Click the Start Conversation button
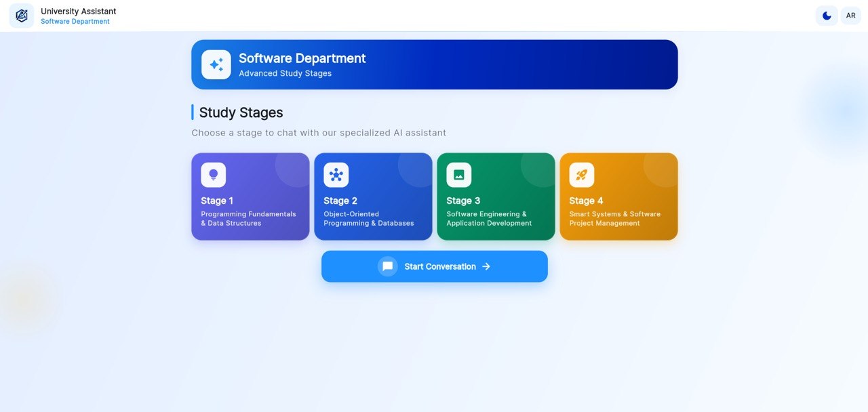Image resolution: width=868 pixels, height=412 pixels. tap(435, 266)
